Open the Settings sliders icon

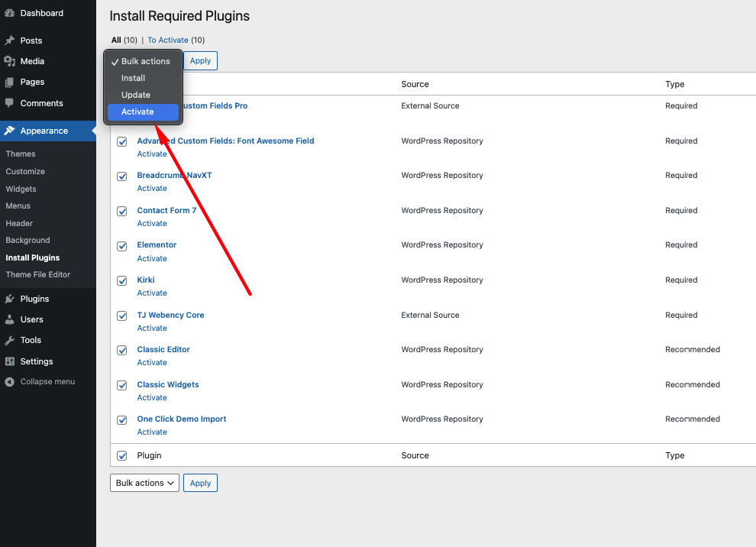[x=10, y=361]
